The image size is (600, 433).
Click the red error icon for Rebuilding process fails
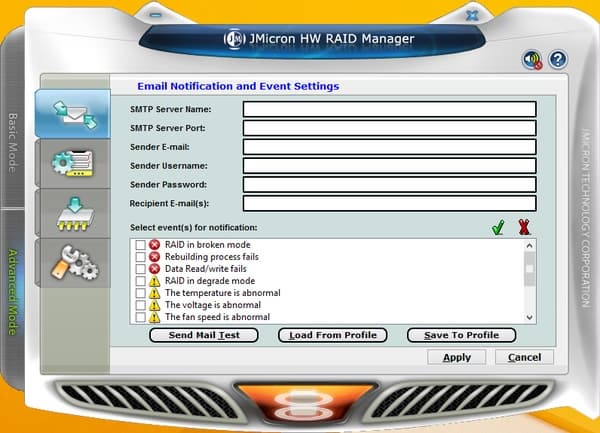pos(155,257)
